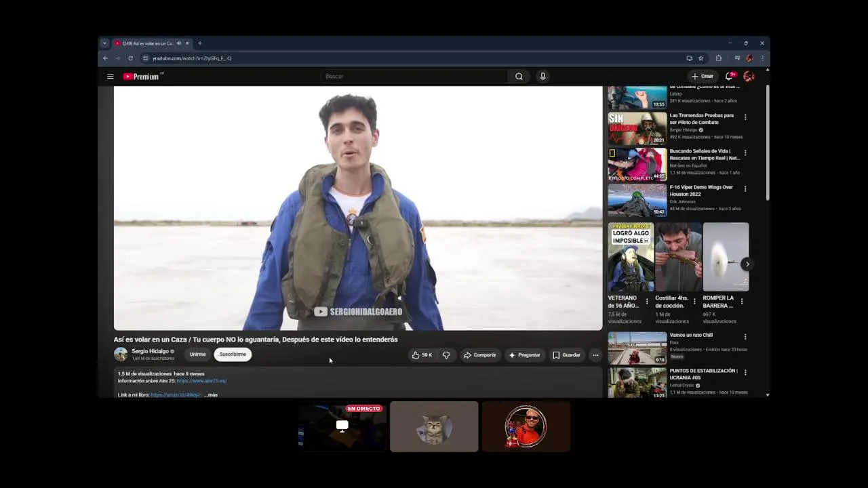Like the video (59 K)
The width and height of the screenshot is (868, 488).
pyautogui.click(x=422, y=355)
